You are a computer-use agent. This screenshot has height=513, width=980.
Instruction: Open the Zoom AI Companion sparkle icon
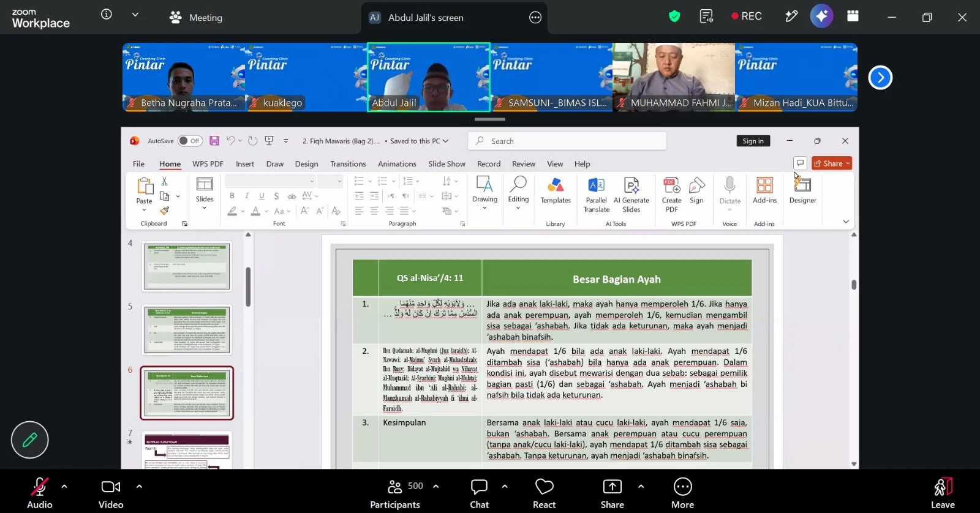point(821,17)
